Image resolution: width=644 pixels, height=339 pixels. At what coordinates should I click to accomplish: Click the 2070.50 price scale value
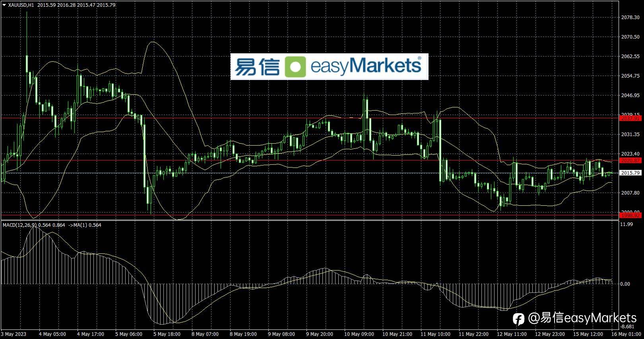[x=630, y=37]
